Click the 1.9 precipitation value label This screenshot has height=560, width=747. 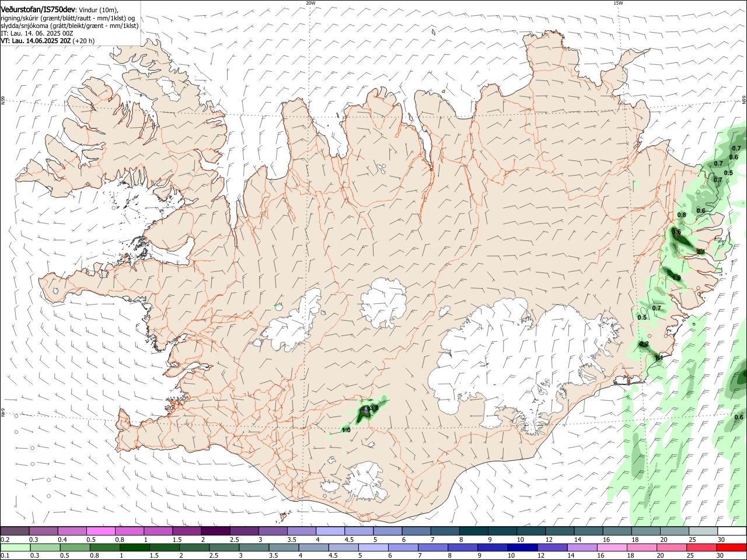(x=676, y=277)
